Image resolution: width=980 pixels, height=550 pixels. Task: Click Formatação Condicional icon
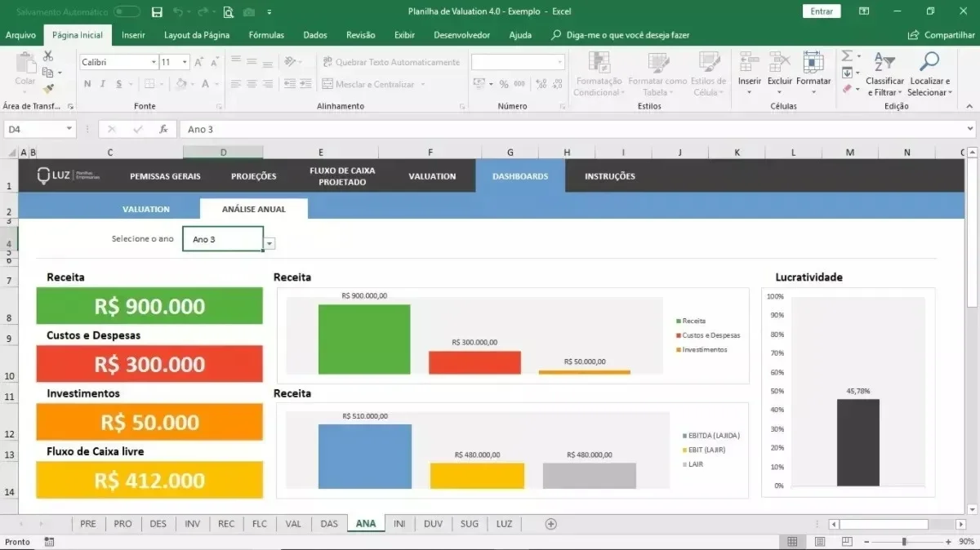(599, 75)
